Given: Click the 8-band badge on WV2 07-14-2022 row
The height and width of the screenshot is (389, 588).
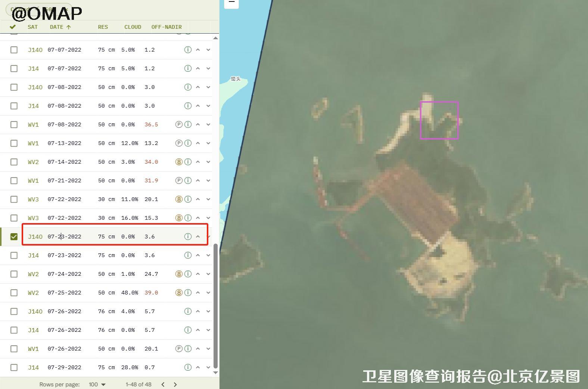Looking at the screenshot, I should click(x=179, y=162).
